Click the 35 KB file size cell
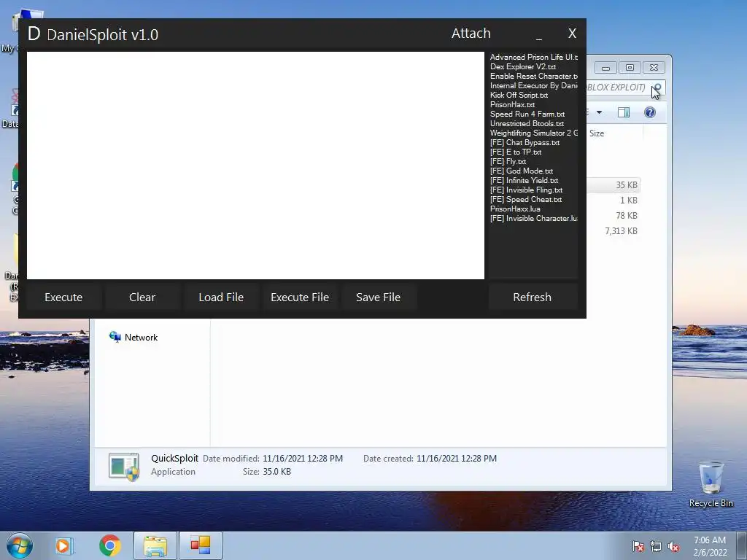The height and width of the screenshot is (560, 747). point(626,185)
